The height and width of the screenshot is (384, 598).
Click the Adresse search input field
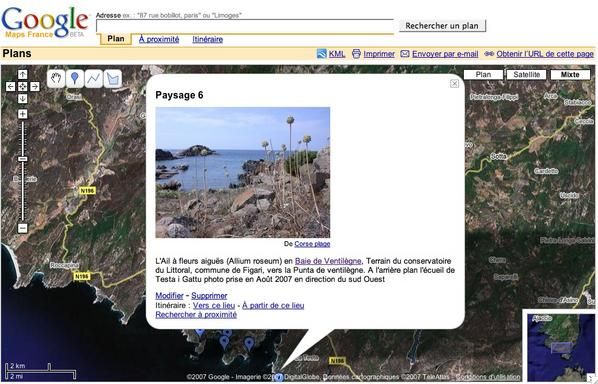tap(245, 26)
